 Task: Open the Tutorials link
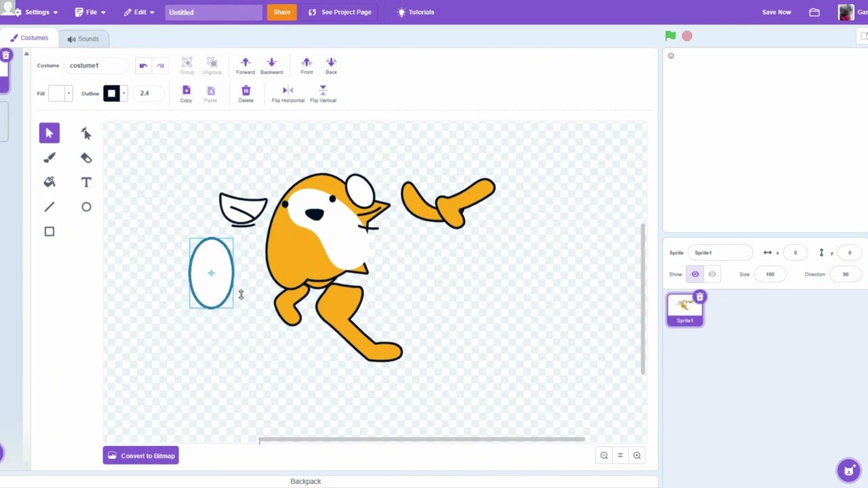coord(416,12)
